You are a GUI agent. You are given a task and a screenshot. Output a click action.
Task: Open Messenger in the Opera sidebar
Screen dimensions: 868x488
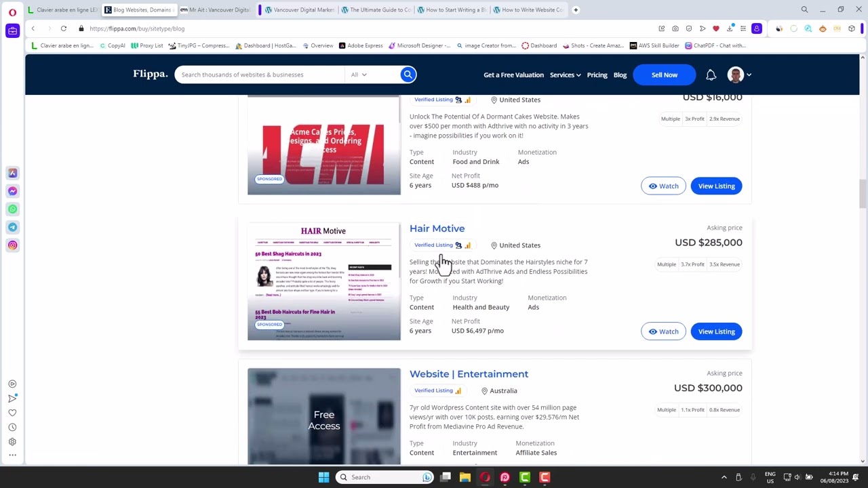click(12, 191)
